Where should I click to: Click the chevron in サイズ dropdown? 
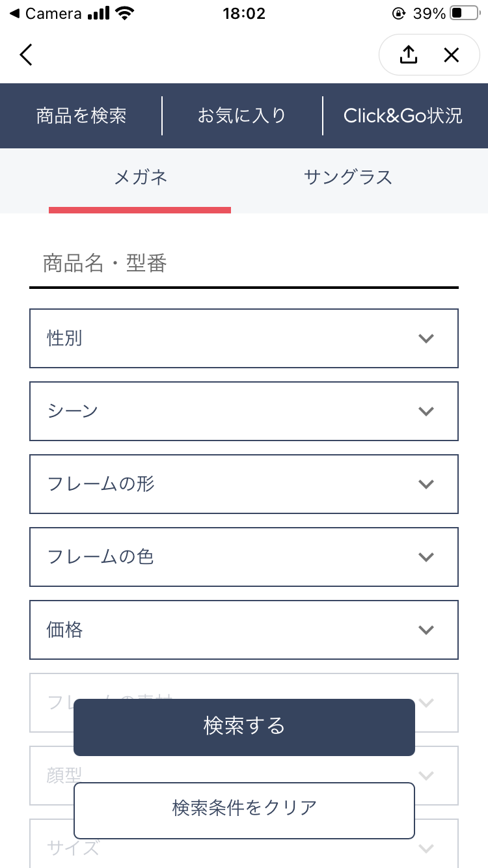click(426, 848)
